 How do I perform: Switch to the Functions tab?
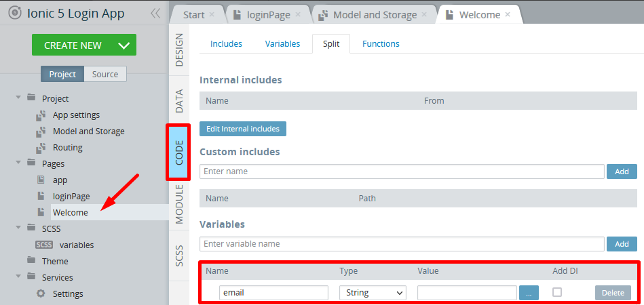tap(381, 44)
